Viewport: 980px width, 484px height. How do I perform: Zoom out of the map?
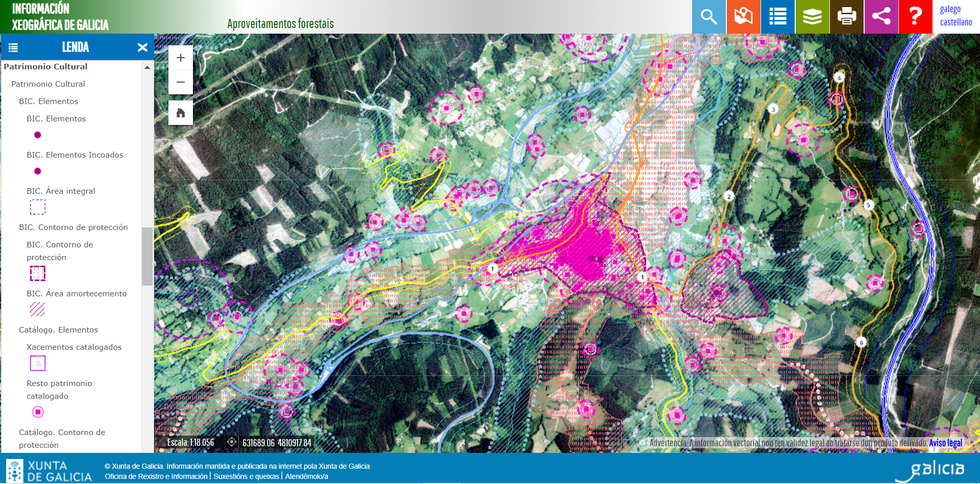(x=181, y=82)
